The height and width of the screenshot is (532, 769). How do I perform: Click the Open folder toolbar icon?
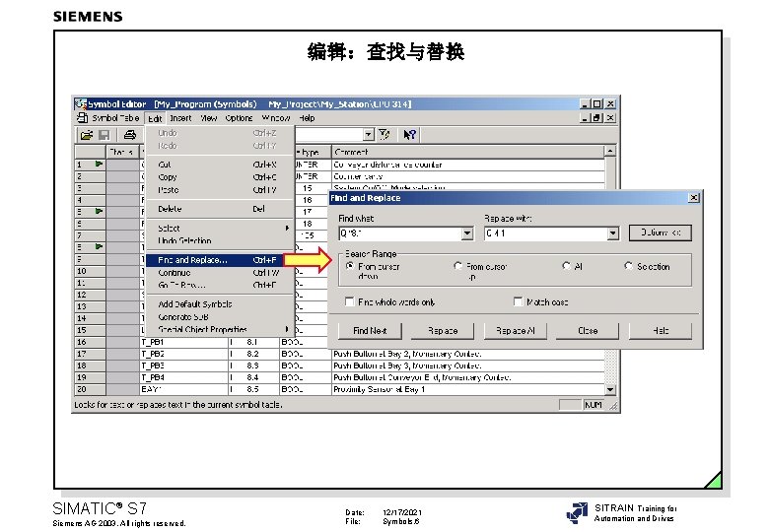click(87, 135)
